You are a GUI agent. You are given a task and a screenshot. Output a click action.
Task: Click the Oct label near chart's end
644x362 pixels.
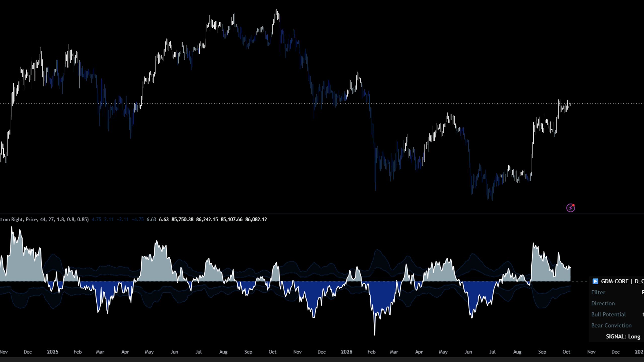coord(566,352)
